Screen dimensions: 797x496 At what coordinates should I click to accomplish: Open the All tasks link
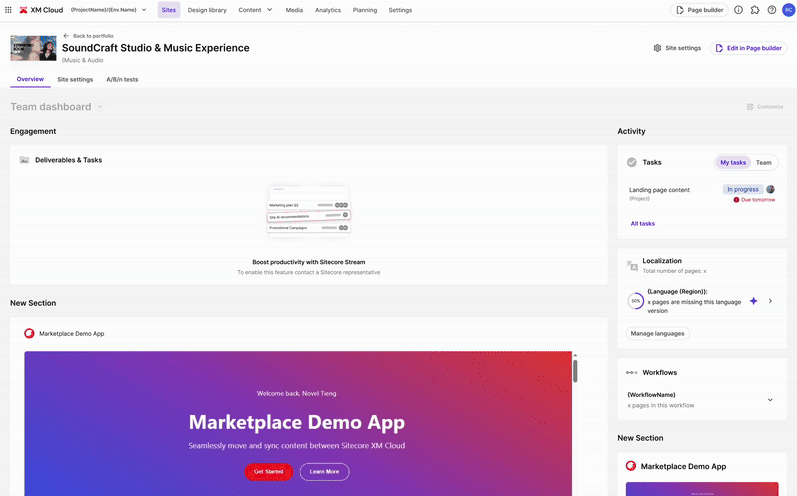[642, 224]
